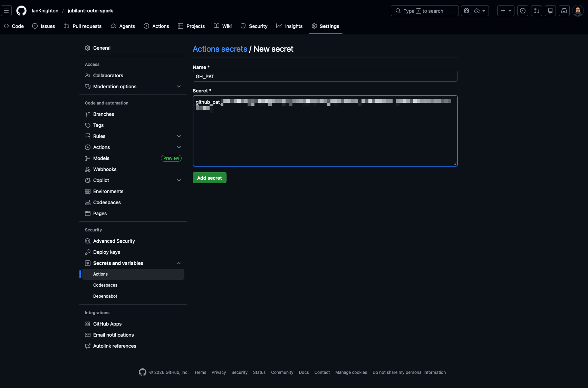588x388 pixels.
Task: Switch to the Issues tab
Action: click(x=44, y=26)
